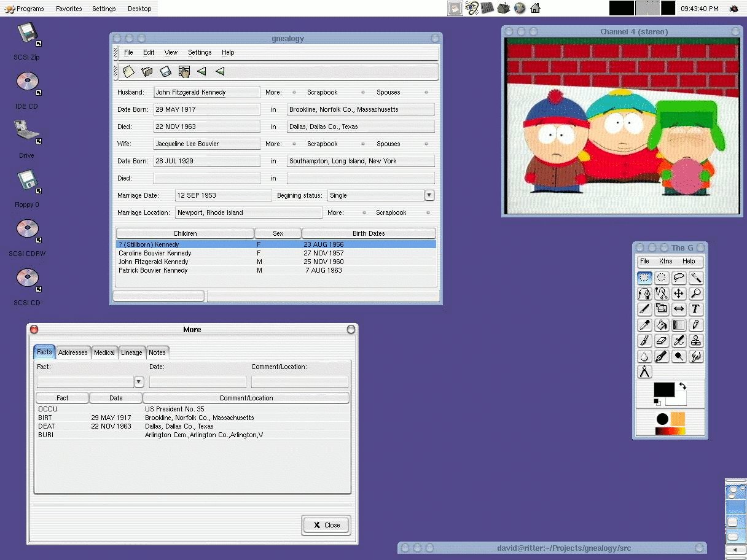Choose the Move tool with four arrows
The width and height of the screenshot is (747, 560).
[679, 294]
